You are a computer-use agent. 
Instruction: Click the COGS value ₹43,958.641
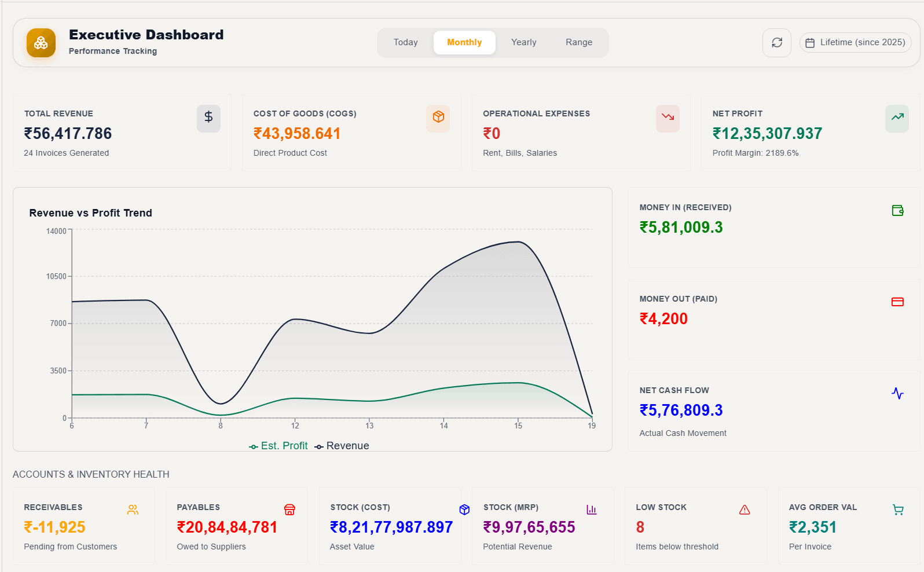pyautogui.click(x=297, y=134)
